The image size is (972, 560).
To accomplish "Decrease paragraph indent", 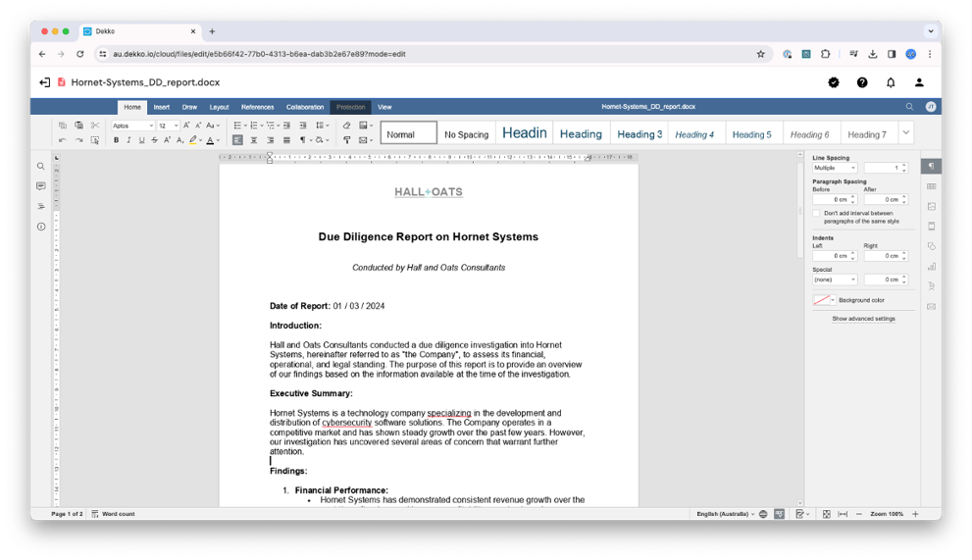I will (x=286, y=126).
